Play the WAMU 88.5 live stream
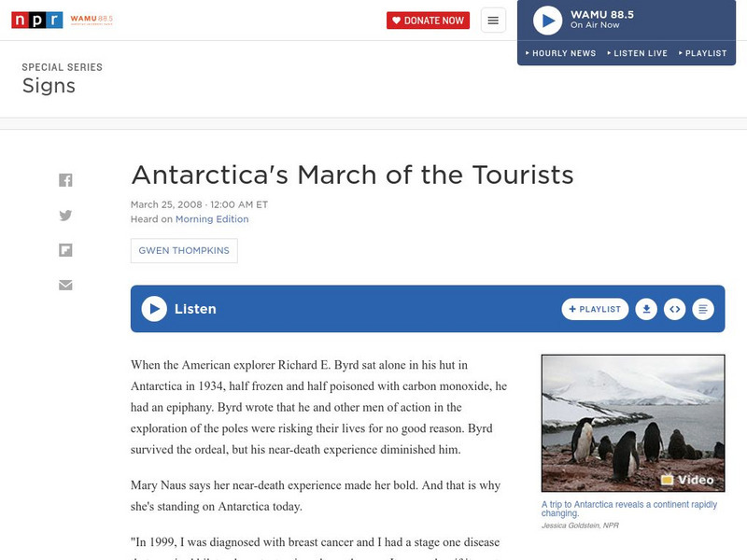 coord(547,21)
